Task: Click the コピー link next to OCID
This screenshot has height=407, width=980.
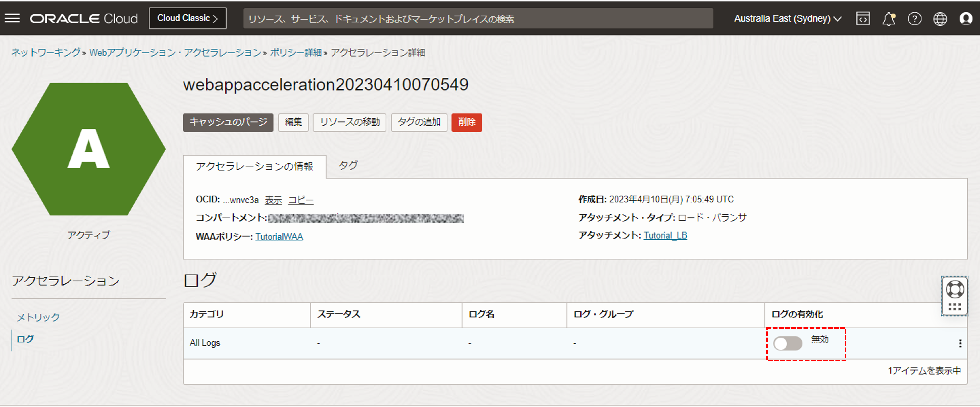Action: pyautogui.click(x=300, y=200)
